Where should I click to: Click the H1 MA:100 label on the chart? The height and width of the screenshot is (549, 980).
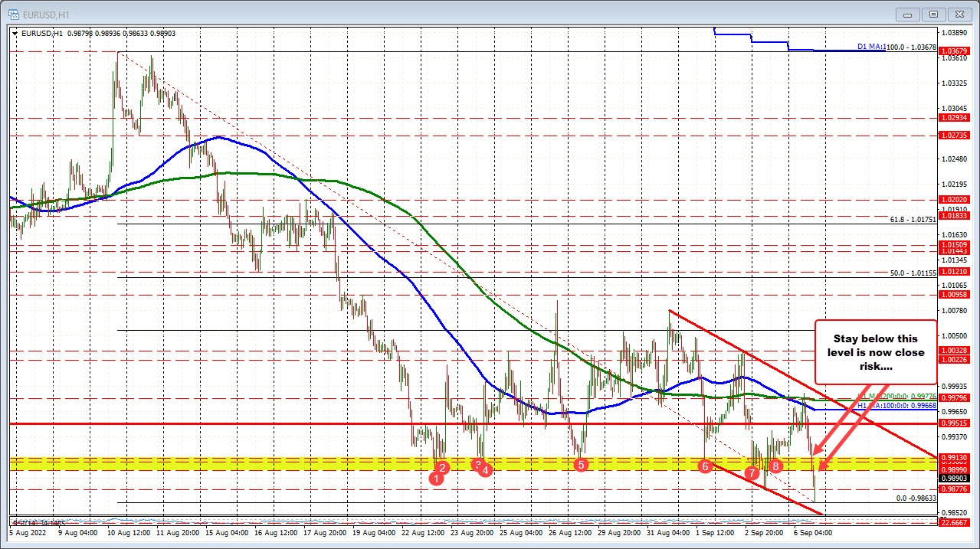pyautogui.click(x=896, y=406)
